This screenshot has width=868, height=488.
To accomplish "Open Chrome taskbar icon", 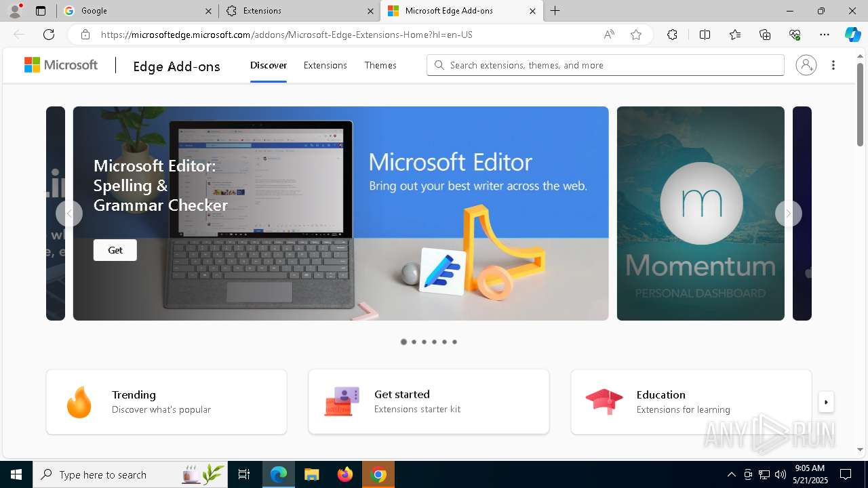I will pyautogui.click(x=378, y=474).
